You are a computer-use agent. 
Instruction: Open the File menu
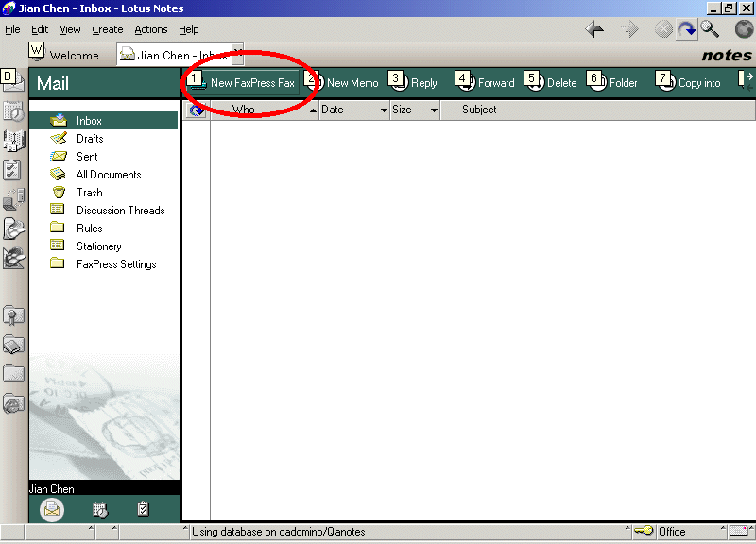coord(12,30)
